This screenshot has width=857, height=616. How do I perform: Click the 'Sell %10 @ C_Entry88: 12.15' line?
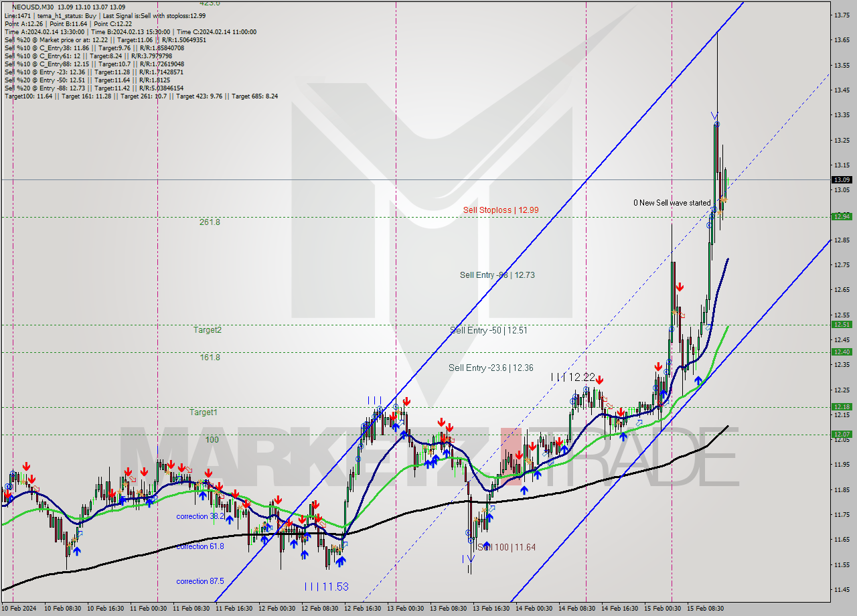point(94,64)
